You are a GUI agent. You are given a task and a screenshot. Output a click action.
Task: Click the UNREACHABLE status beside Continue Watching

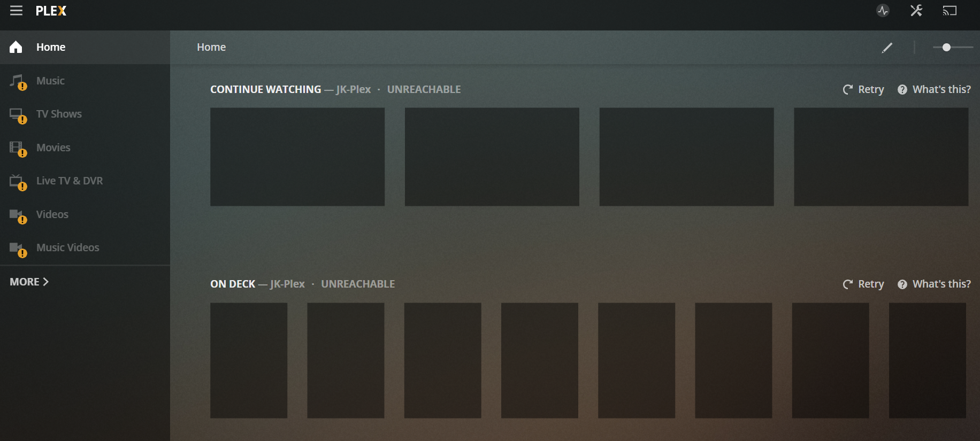pos(424,89)
